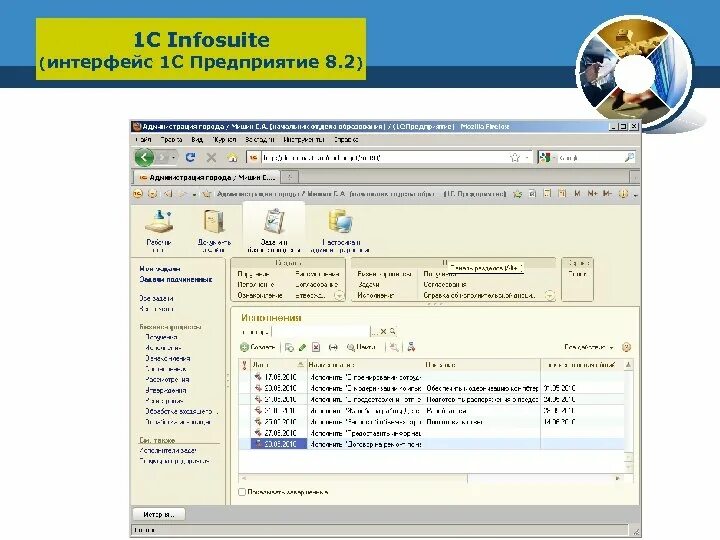This screenshot has width=720, height=540.
Task: Click the M+ memory button
Action: (592, 194)
